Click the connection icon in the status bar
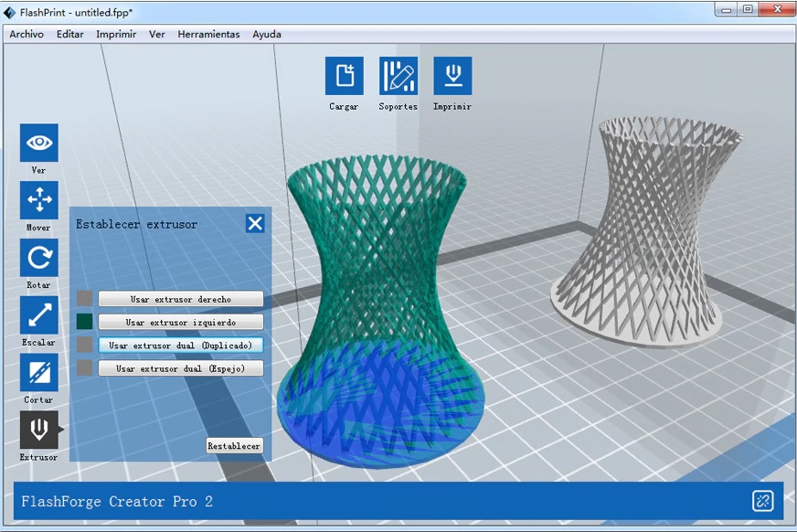The height and width of the screenshot is (532, 797). pyautogui.click(x=762, y=501)
